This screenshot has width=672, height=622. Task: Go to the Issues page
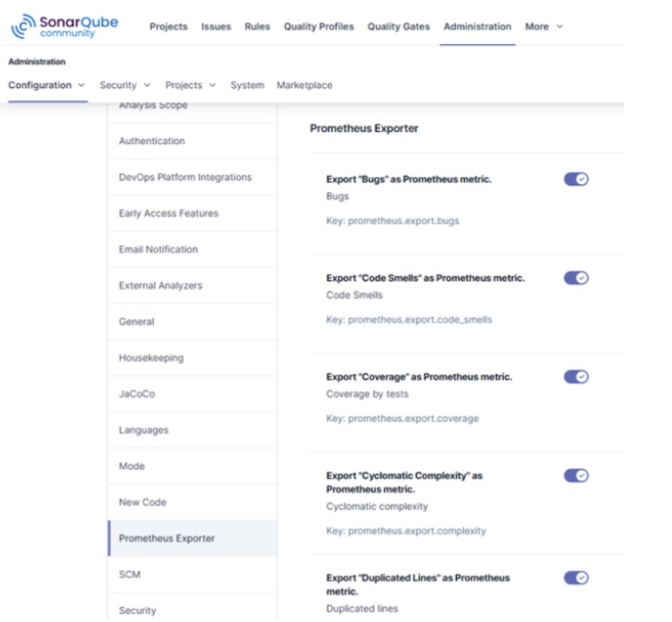click(216, 26)
